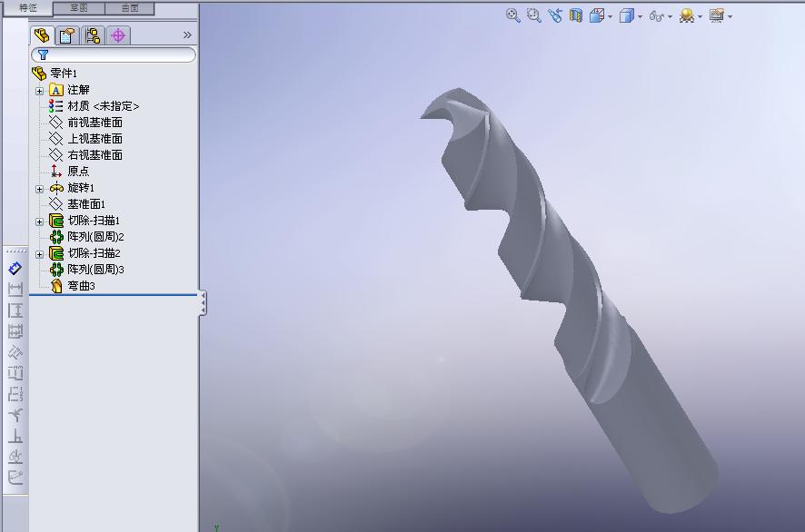Viewport: 805px width, 532px height.
Task: Select the 右视基准面 plane
Action: click(85, 155)
